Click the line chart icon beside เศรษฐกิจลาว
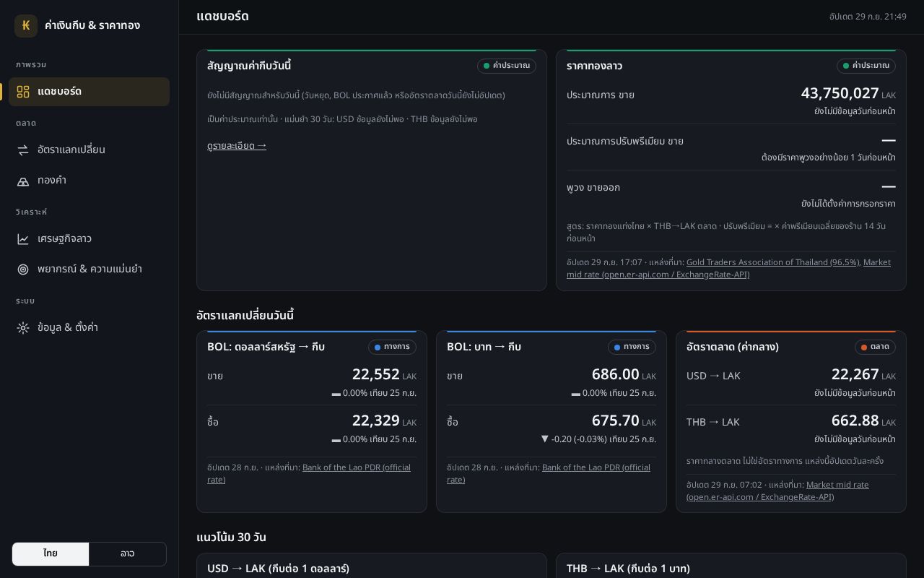The image size is (924, 578). coord(23,239)
